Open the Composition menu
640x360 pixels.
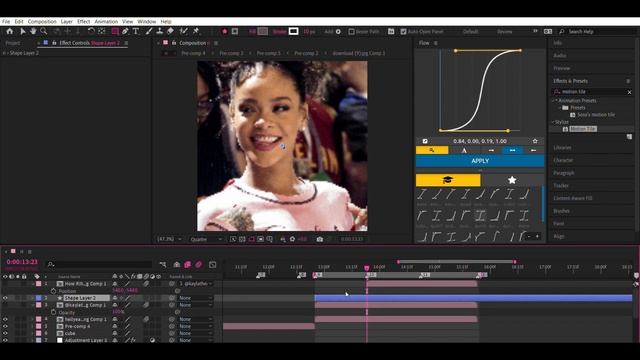[42, 21]
